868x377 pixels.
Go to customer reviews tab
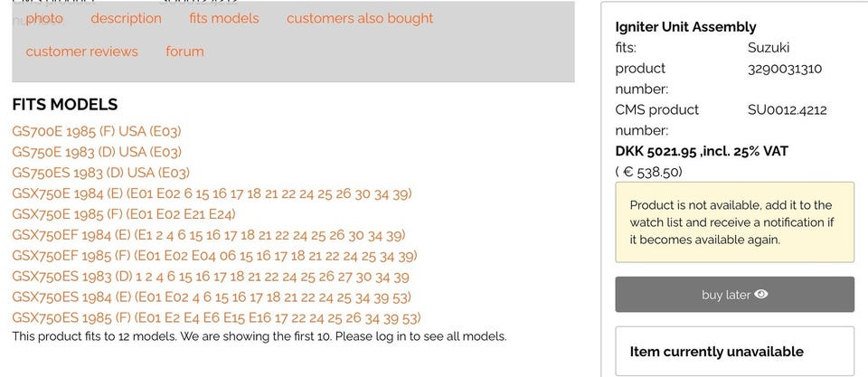pos(81,52)
